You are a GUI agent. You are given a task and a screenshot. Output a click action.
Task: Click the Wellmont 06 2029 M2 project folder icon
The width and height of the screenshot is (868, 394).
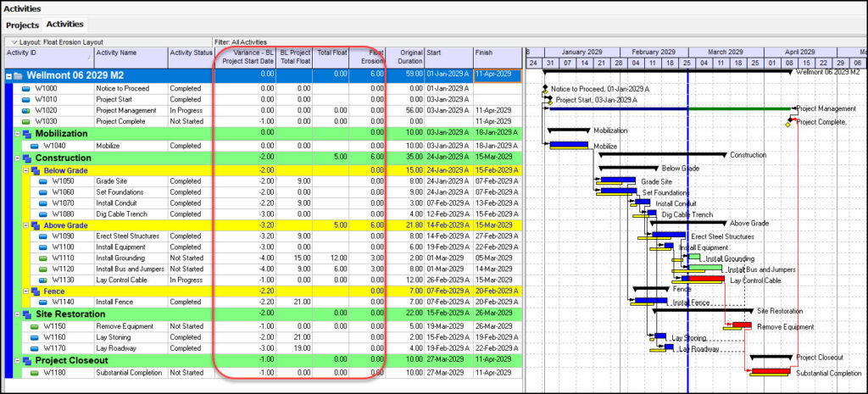(x=19, y=75)
